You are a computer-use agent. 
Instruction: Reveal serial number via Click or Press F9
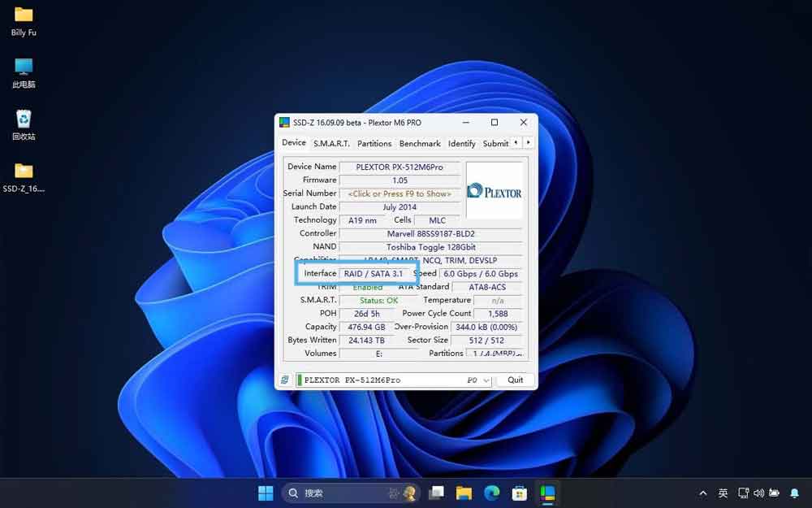point(400,194)
